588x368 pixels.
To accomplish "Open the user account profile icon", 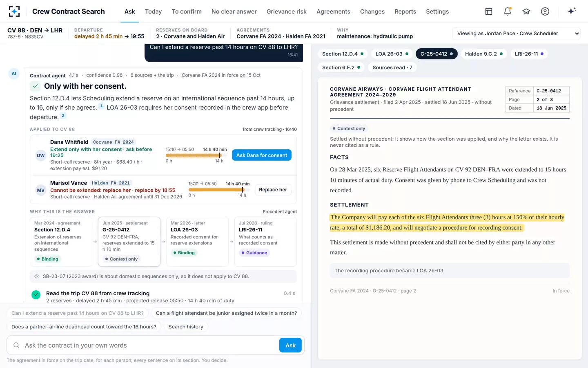I will (x=545, y=11).
